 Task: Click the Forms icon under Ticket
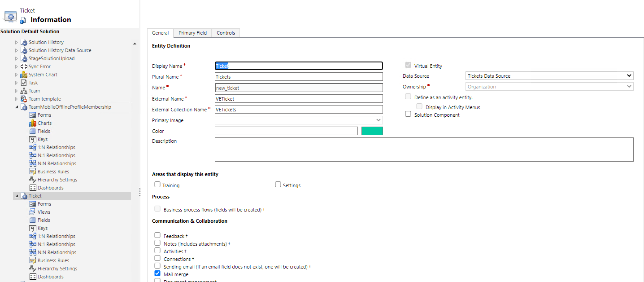click(32, 204)
